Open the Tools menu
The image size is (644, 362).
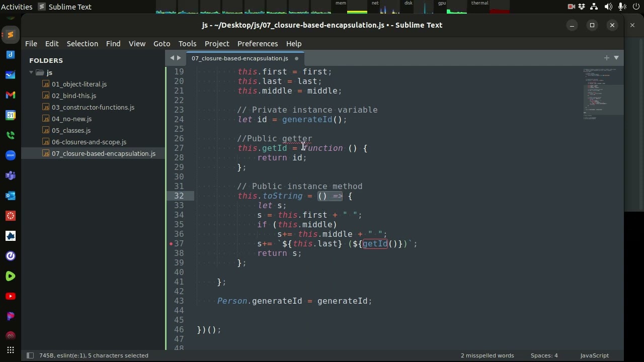pyautogui.click(x=187, y=44)
